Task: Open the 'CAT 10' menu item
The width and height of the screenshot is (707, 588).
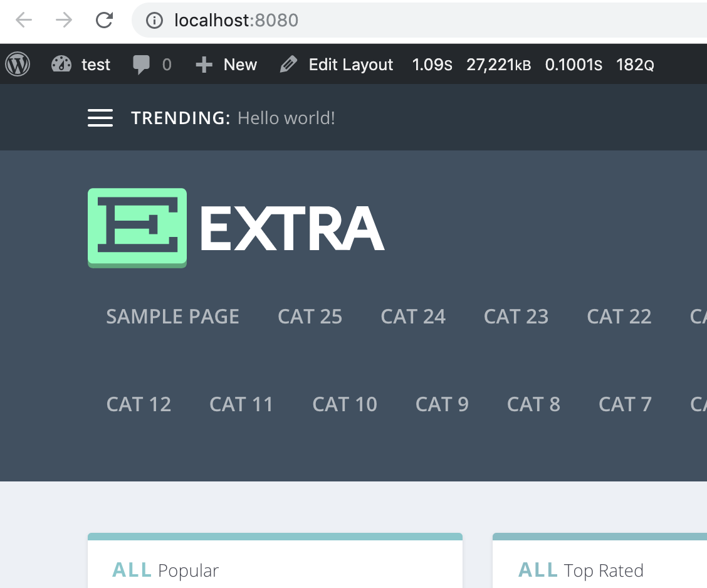Action: pos(345,404)
